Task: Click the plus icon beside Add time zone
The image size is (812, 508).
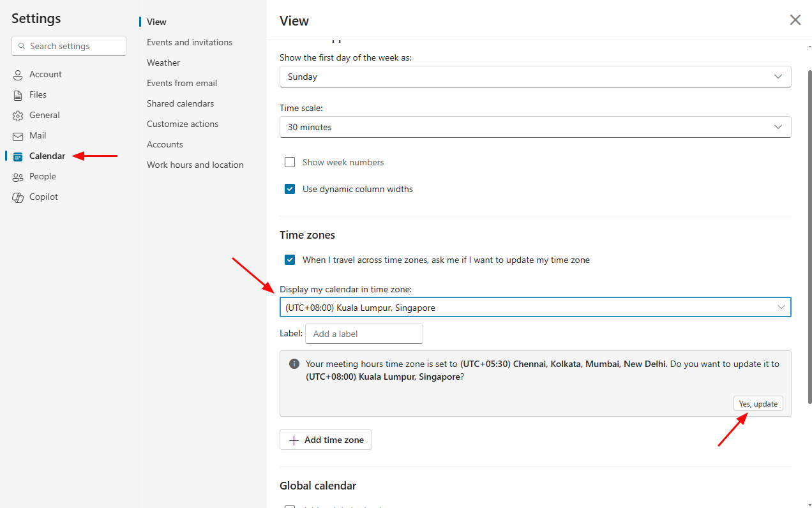Action: [x=294, y=440]
